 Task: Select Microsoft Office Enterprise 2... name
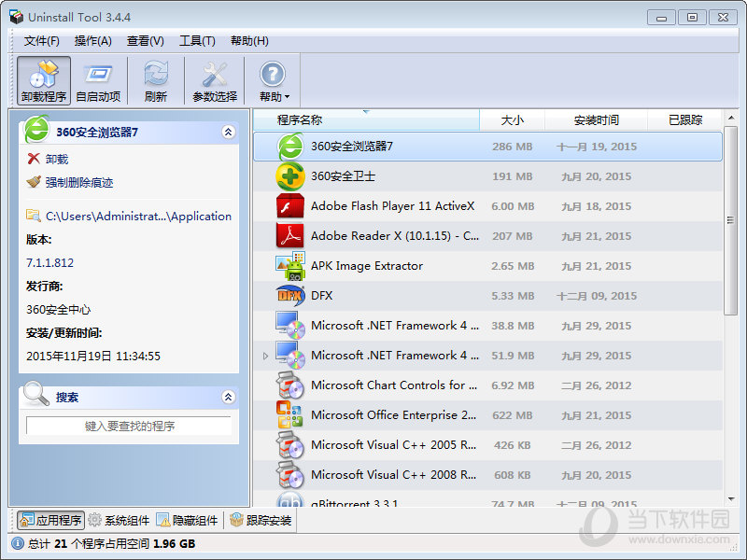pos(393,415)
